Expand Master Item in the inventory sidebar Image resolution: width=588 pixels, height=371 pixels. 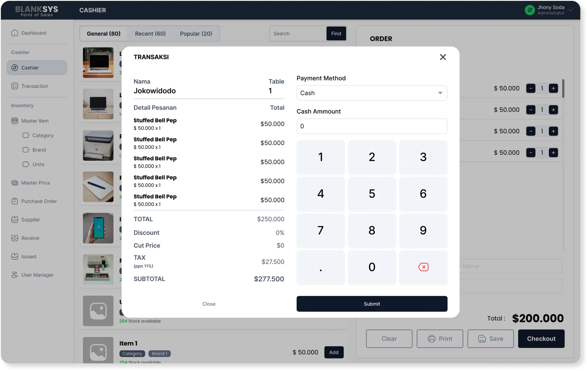(35, 121)
